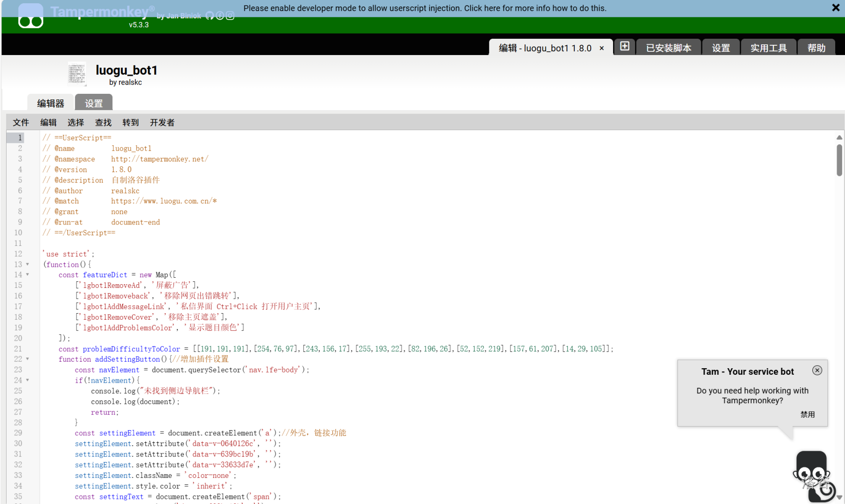Click the Tampermonkey version v5.3.3 label

(x=139, y=25)
